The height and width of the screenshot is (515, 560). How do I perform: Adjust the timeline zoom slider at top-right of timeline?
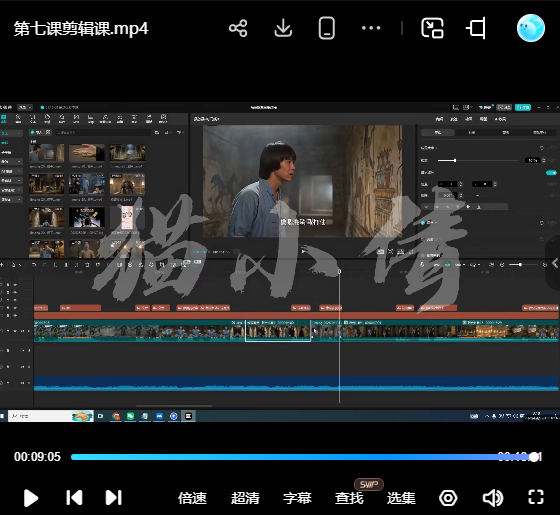click(x=520, y=265)
